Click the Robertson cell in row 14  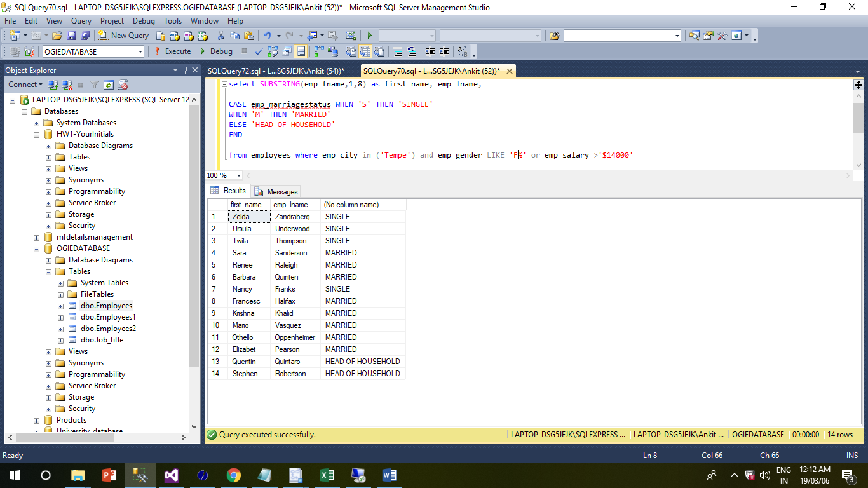click(296, 374)
